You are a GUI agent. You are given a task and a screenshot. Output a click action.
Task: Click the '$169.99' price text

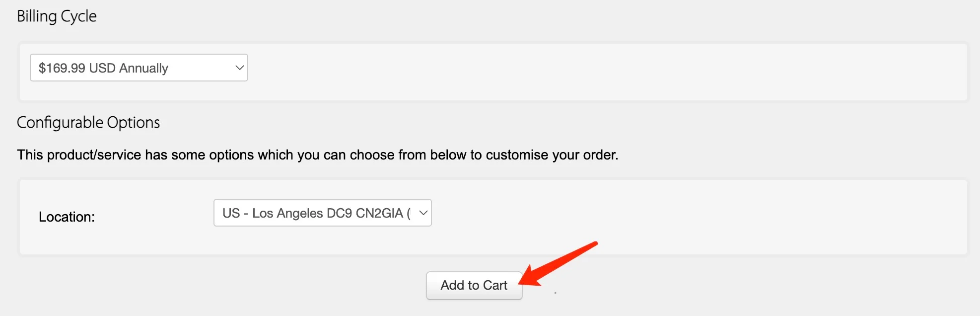62,68
